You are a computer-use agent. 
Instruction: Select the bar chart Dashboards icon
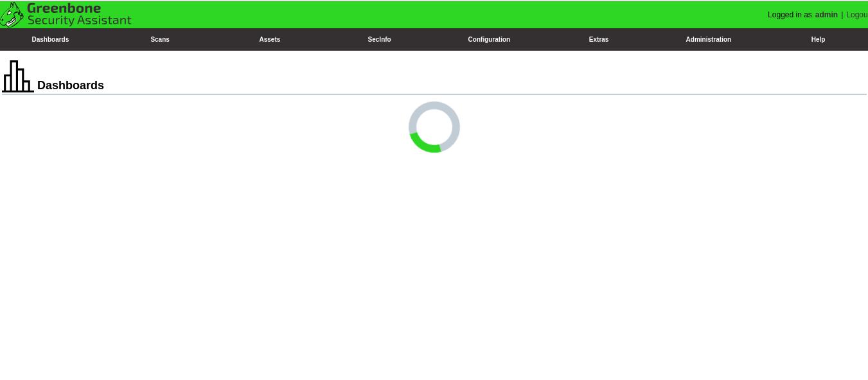point(17,76)
